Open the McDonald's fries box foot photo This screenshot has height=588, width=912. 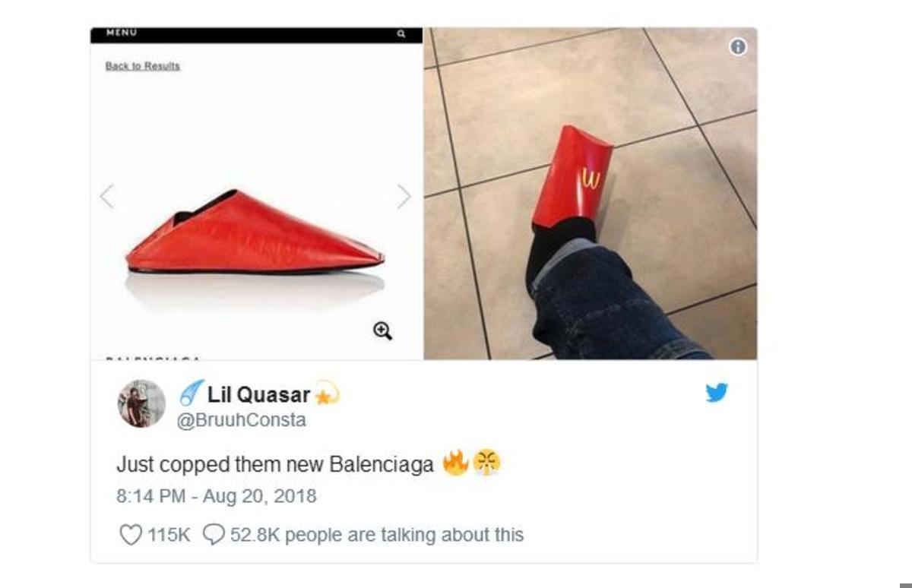pos(591,194)
